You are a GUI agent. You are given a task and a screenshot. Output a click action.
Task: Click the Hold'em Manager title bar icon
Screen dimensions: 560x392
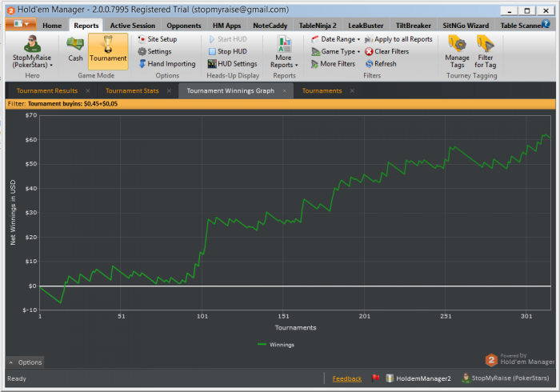(10, 10)
